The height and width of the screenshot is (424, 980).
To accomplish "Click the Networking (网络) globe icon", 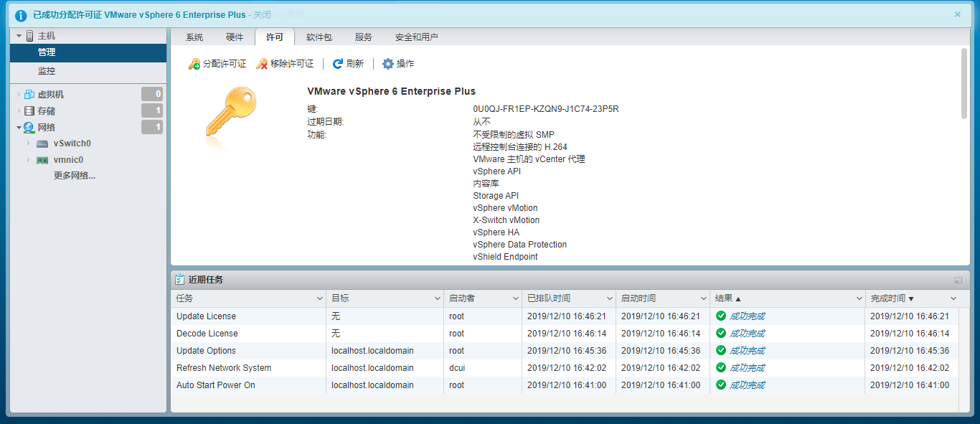I will tap(29, 128).
